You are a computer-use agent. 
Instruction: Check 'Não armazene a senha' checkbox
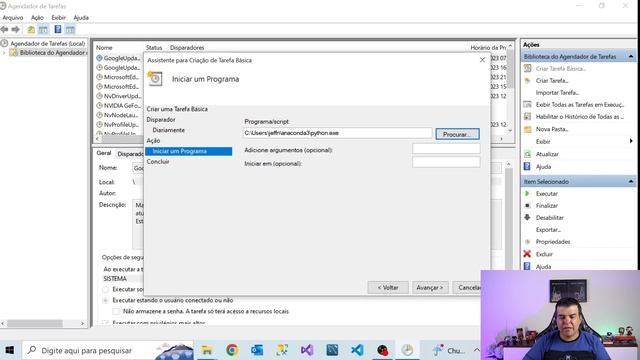(x=116, y=311)
